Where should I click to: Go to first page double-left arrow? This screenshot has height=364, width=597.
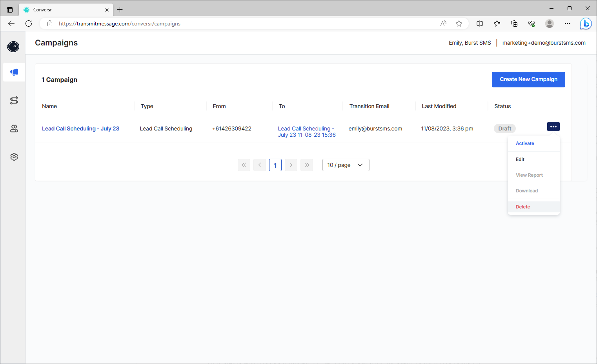[244, 165]
